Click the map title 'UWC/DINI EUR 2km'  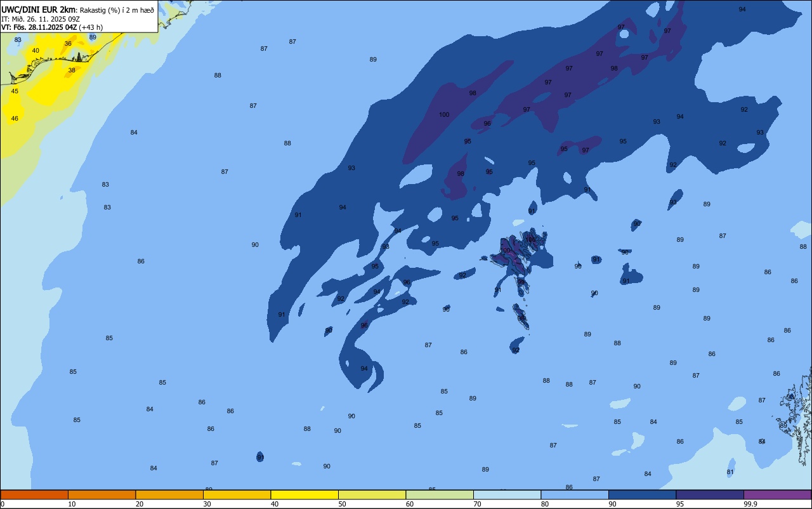click(x=38, y=10)
